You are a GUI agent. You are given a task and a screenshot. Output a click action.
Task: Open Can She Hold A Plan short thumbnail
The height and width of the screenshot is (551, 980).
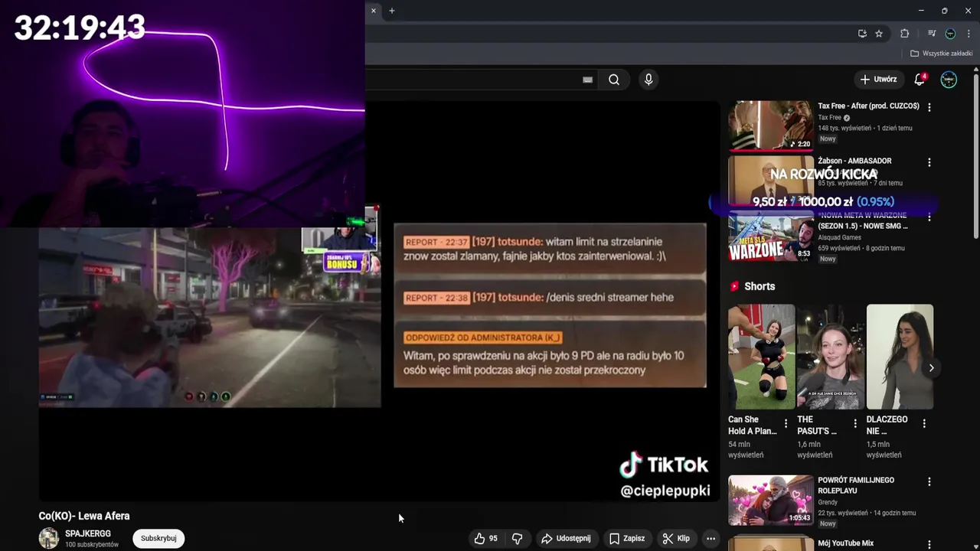[762, 357]
